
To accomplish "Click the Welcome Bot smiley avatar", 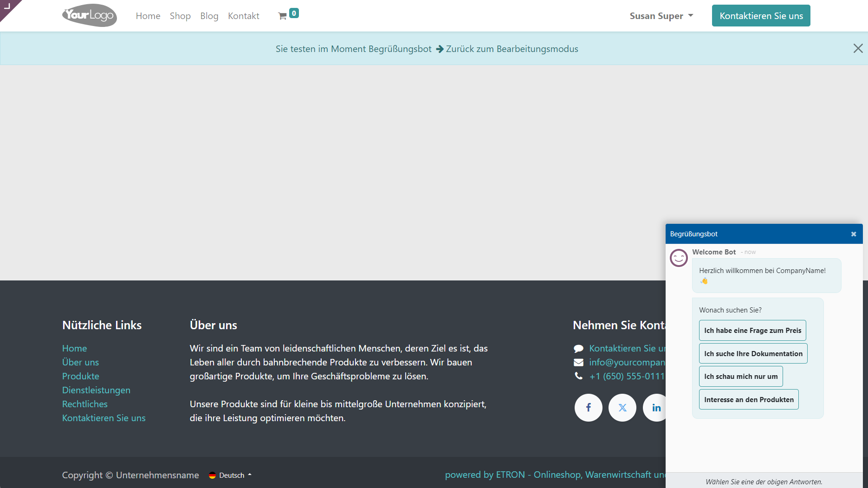I will pos(679,258).
